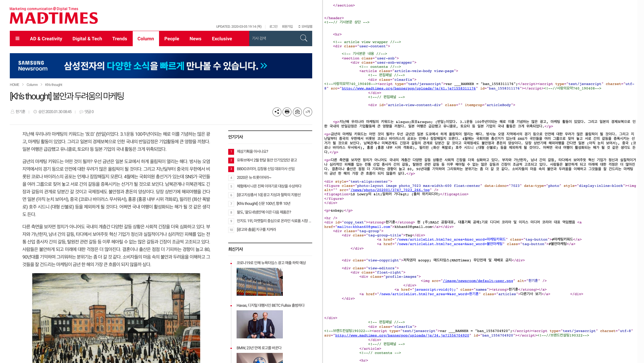Open the Digital & Tech menu

(x=87, y=39)
